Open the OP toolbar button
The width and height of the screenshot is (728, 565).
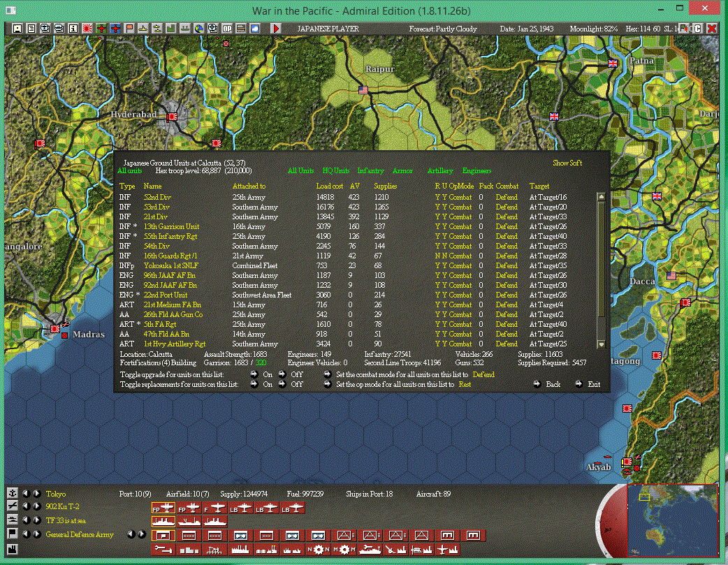point(227,29)
